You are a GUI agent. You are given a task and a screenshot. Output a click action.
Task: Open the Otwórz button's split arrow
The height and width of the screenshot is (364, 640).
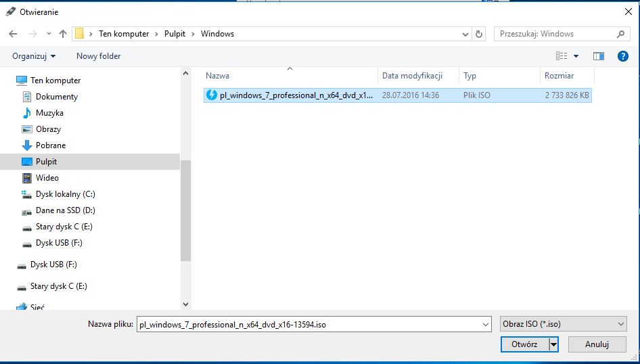pyautogui.click(x=553, y=344)
